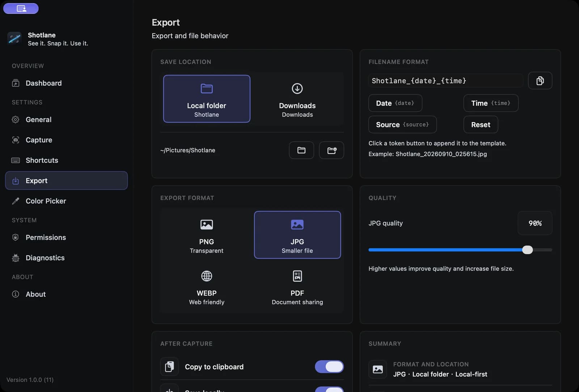Click the Permissions shield icon
Image resolution: width=579 pixels, height=392 pixels.
click(x=16, y=237)
